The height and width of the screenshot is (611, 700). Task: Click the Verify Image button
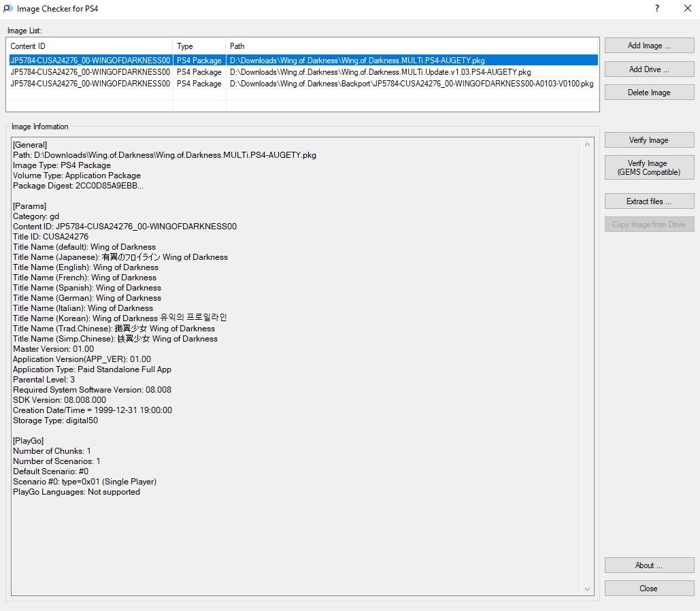649,139
